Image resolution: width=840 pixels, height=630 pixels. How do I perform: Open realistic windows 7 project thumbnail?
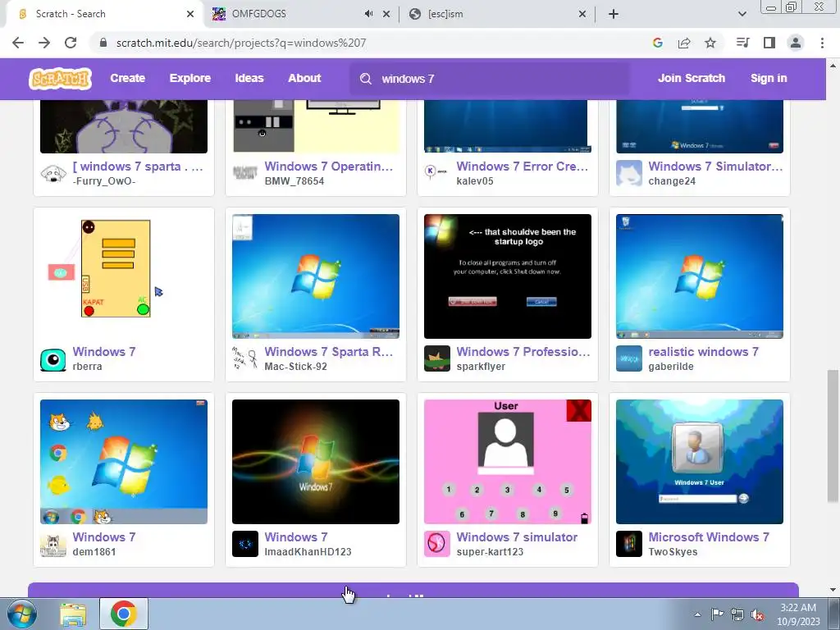[699, 276]
